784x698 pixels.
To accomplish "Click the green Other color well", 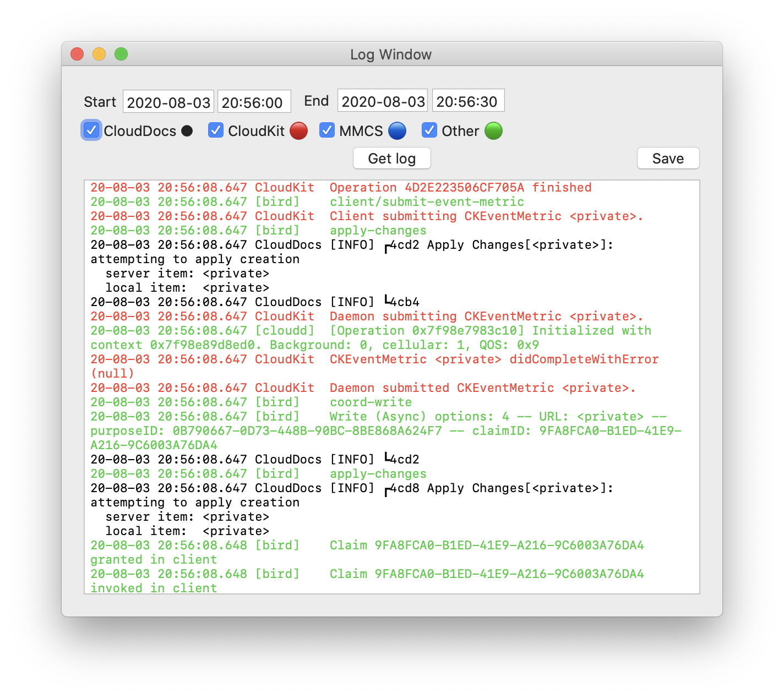I will (x=493, y=131).
